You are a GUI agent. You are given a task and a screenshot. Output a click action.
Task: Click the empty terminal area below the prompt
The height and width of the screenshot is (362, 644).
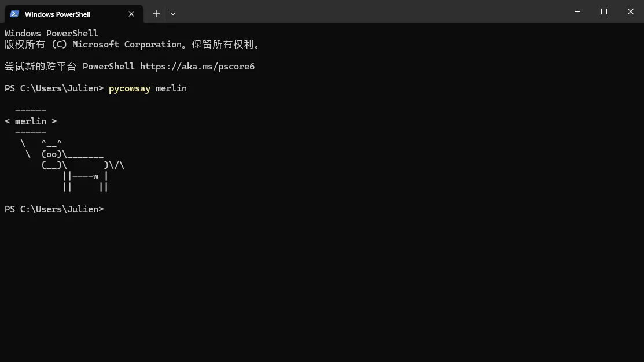click(322, 283)
